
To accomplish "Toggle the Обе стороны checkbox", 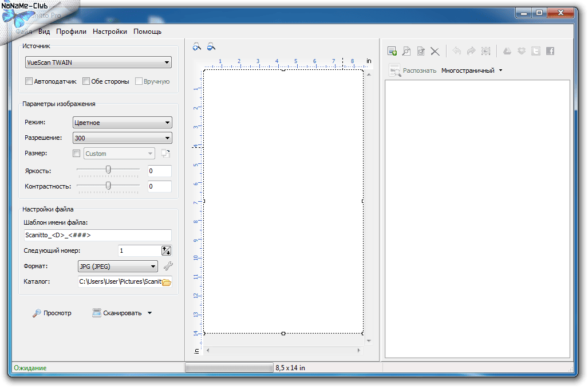I will pyautogui.click(x=86, y=81).
